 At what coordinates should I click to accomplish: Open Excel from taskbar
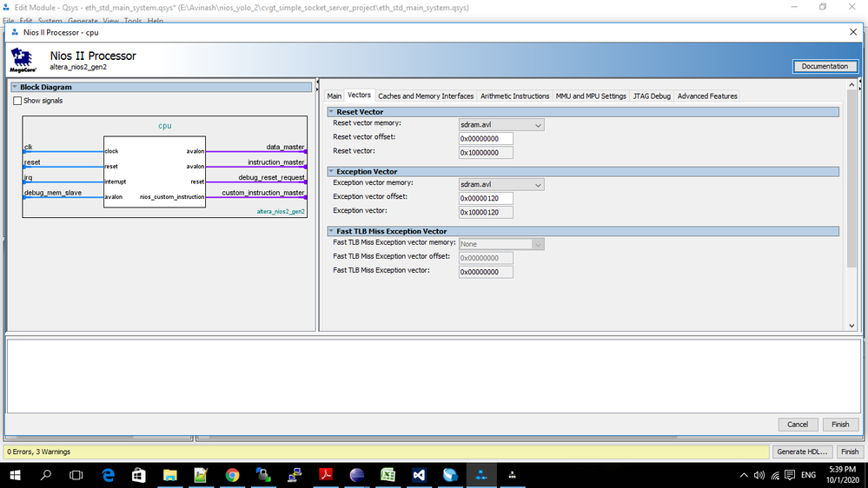click(388, 475)
